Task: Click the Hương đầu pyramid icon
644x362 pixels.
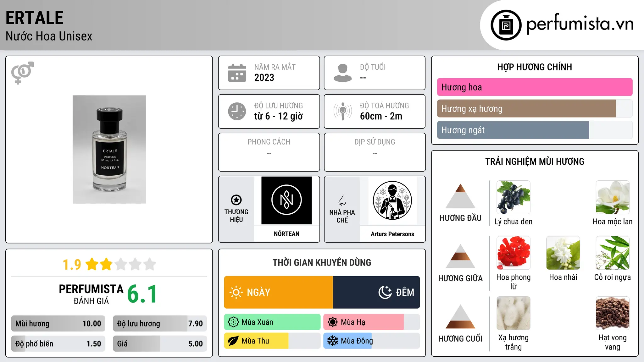Action: (460, 196)
